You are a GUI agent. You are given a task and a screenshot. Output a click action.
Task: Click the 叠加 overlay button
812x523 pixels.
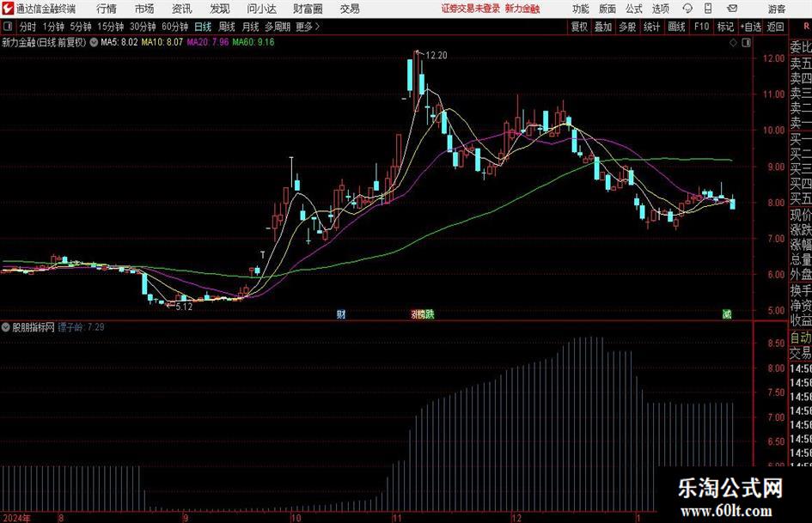pos(603,27)
